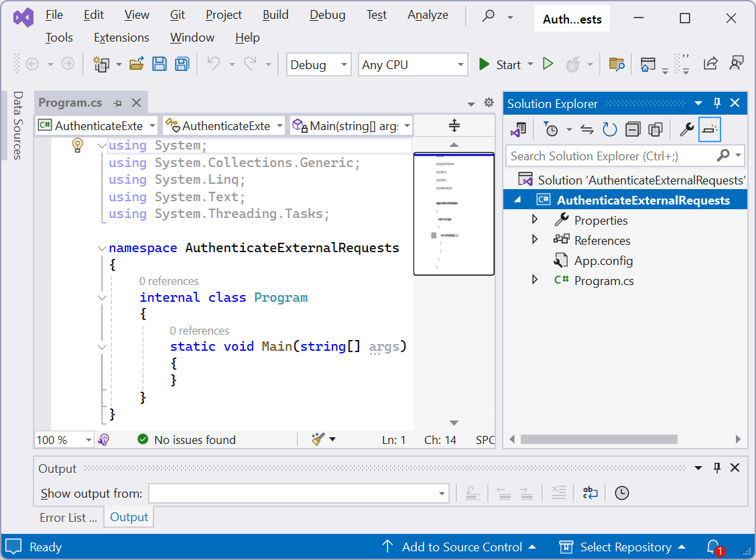Open the Debug configuration dropdown
The width and height of the screenshot is (756, 560).
pyautogui.click(x=319, y=64)
